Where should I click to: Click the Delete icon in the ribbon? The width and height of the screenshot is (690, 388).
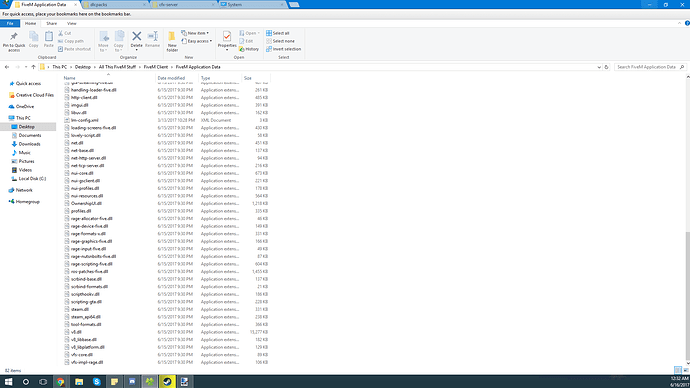tap(136, 37)
